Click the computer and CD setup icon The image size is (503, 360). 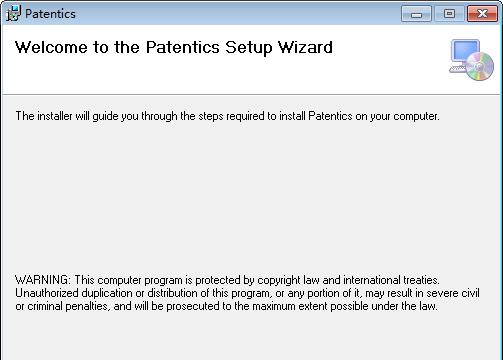pyautogui.click(x=471, y=60)
